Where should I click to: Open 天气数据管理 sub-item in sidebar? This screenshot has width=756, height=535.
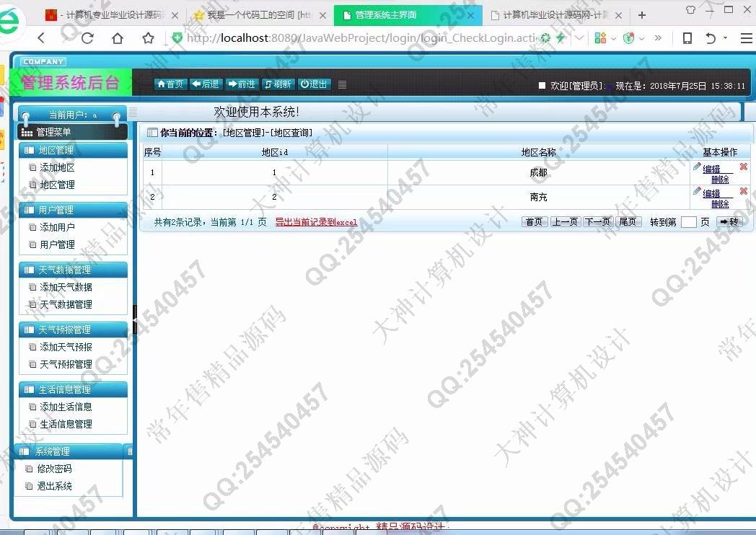[x=66, y=304]
